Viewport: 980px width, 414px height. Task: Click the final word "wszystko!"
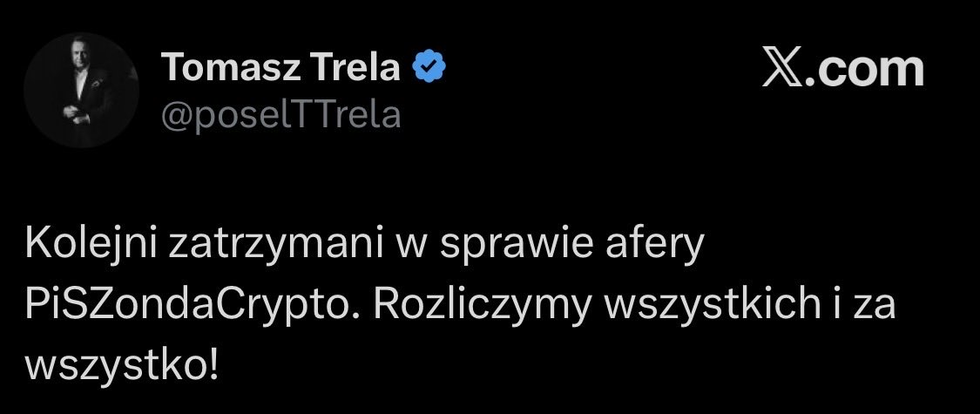123,364
